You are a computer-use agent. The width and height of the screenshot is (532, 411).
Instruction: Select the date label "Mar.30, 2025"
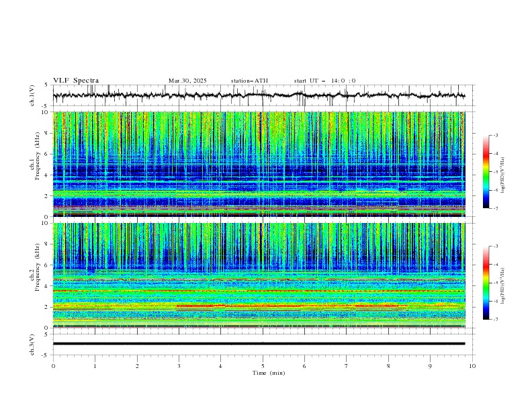tap(187, 81)
